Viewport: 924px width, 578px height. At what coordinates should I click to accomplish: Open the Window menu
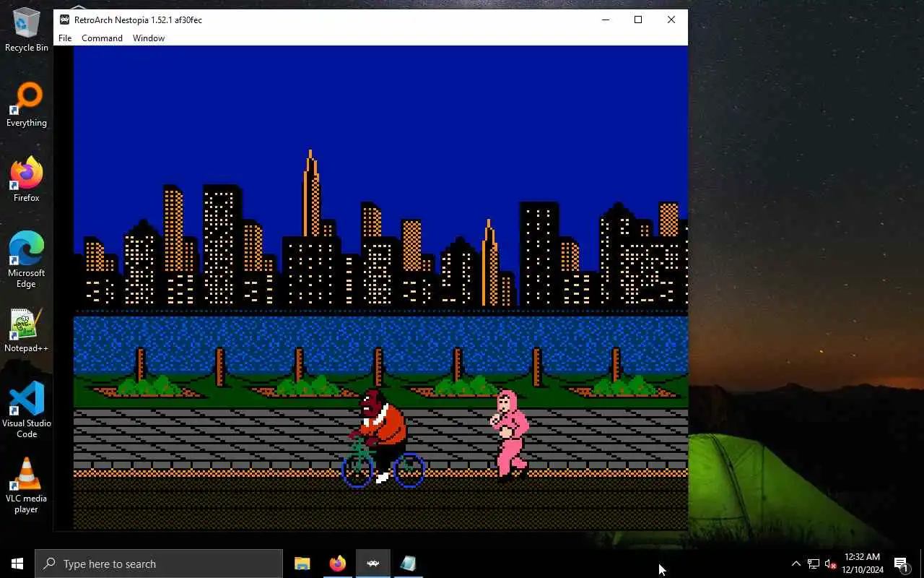(149, 38)
